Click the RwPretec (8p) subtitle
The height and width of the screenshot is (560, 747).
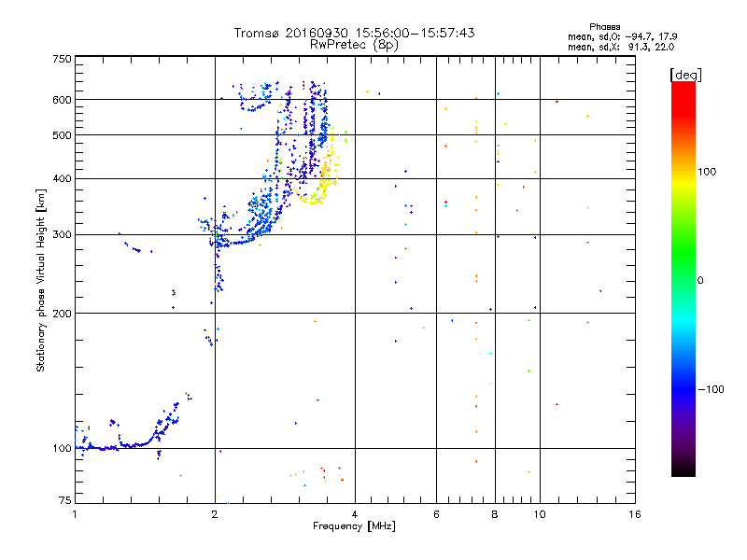(354, 45)
